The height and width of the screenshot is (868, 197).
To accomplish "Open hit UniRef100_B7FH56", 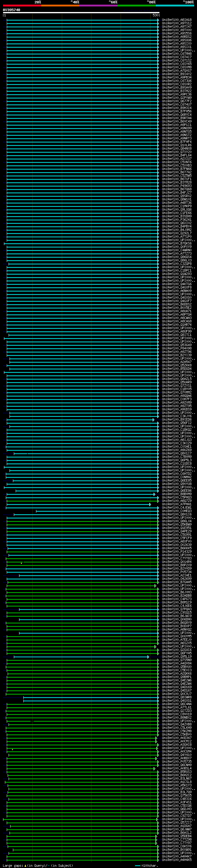I will [x=177, y=111].
